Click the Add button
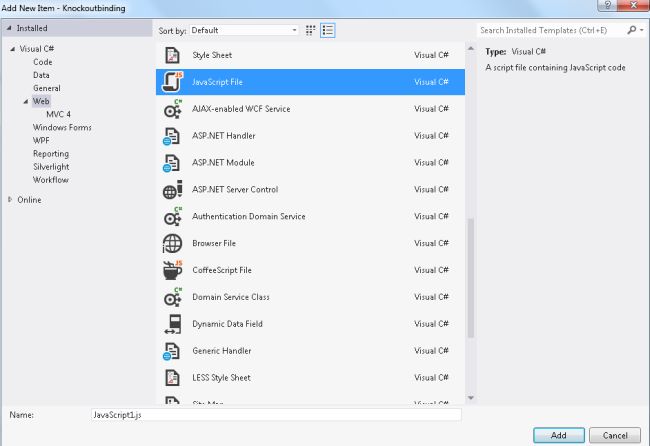This screenshot has width=650, height=446. [x=559, y=435]
